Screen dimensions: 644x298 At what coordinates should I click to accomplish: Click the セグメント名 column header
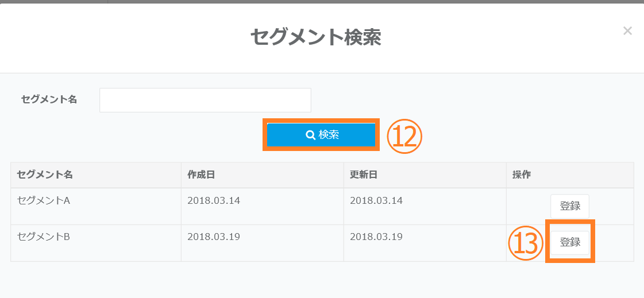(45, 175)
